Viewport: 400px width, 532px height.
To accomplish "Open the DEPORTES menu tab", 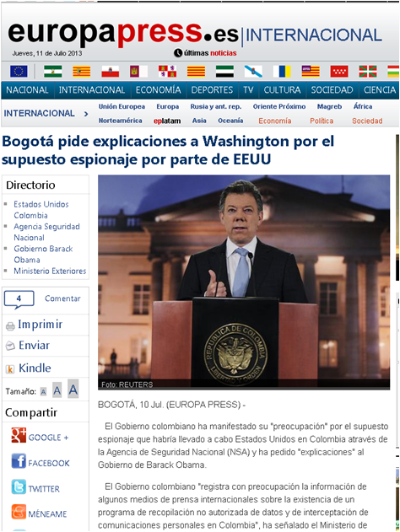I will 212,90.
